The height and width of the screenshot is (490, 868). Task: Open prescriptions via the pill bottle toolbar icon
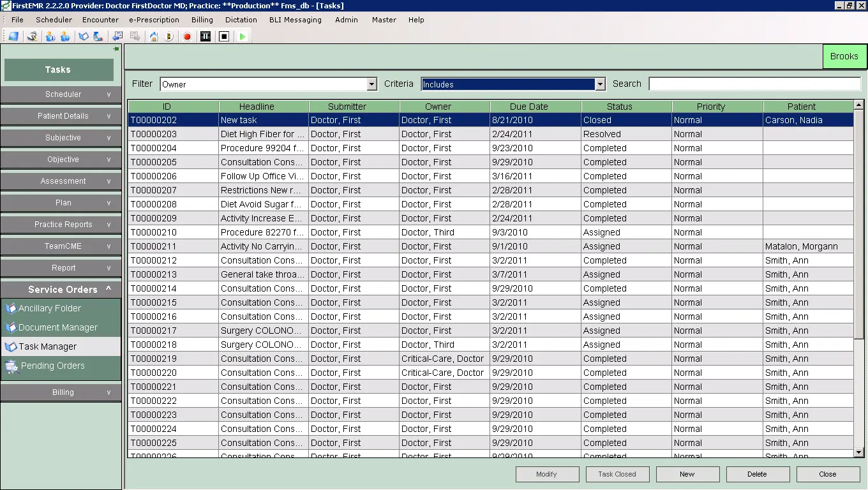coord(98,36)
